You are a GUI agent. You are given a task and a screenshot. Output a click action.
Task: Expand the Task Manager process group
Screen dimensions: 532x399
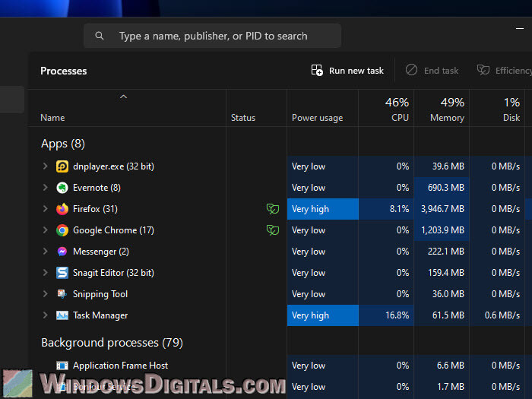[x=45, y=315]
